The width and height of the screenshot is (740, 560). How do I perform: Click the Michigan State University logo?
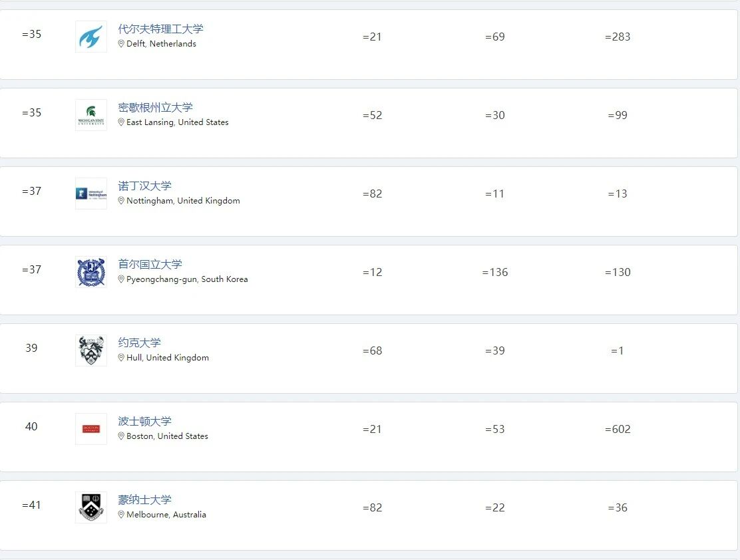91,115
